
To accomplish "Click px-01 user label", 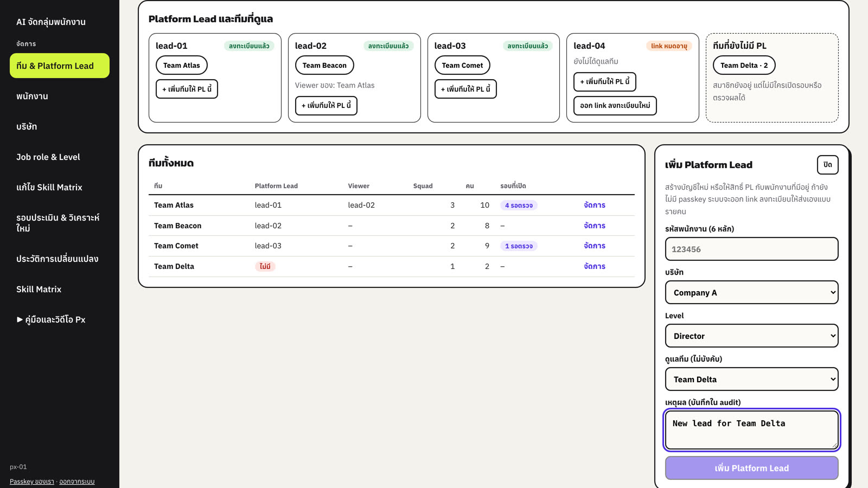I will click(x=18, y=467).
